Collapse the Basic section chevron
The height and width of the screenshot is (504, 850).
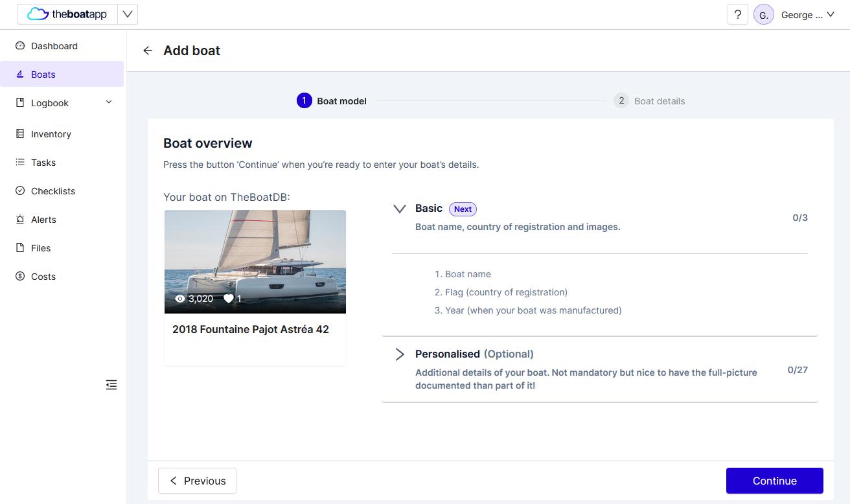tap(400, 209)
